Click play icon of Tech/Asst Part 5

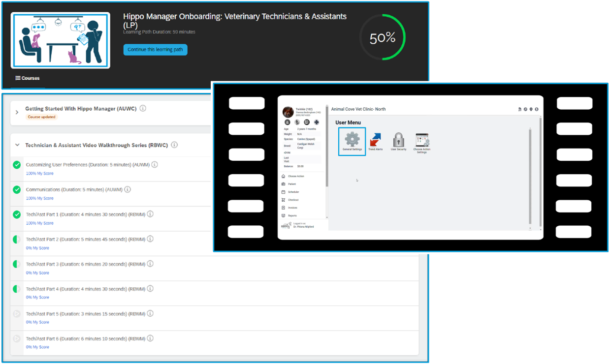(x=17, y=313)
